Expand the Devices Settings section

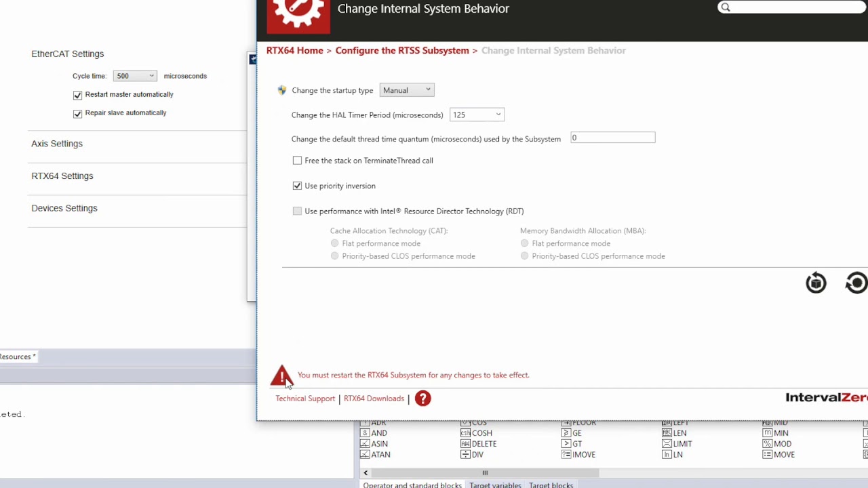point(64,208)
